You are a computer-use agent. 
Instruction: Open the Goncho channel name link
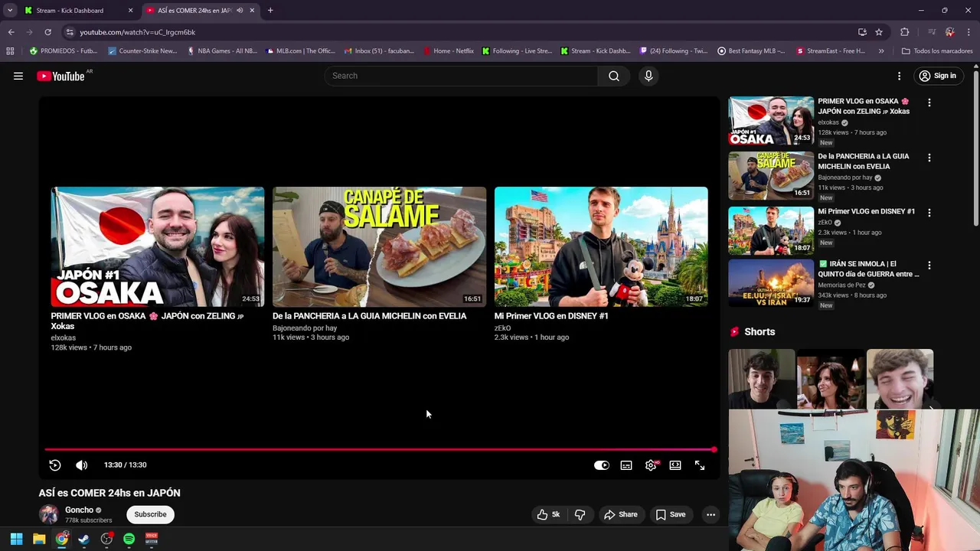79,510
